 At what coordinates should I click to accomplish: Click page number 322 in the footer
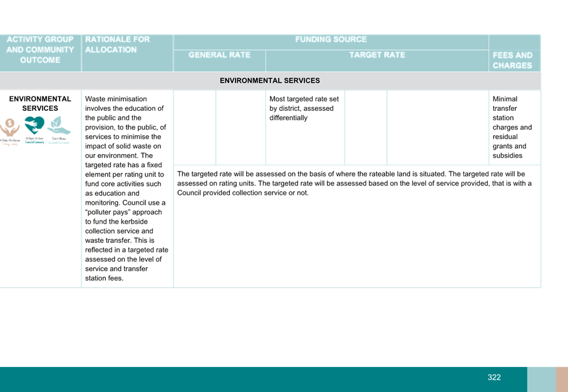pos(494,377)
